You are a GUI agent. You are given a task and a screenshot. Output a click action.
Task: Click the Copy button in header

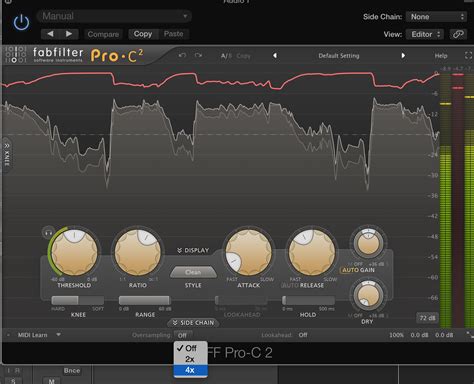[x=143, y=34]
